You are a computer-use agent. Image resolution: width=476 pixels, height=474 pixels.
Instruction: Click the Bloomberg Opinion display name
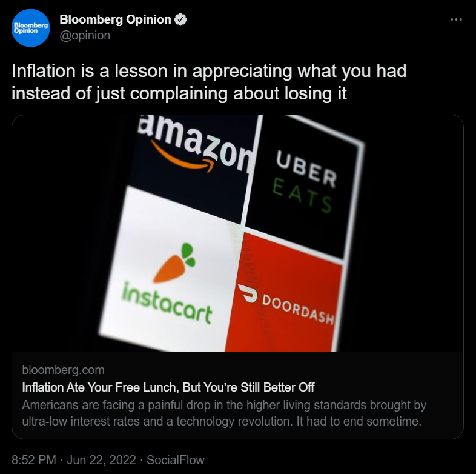[x=115, y=19]
